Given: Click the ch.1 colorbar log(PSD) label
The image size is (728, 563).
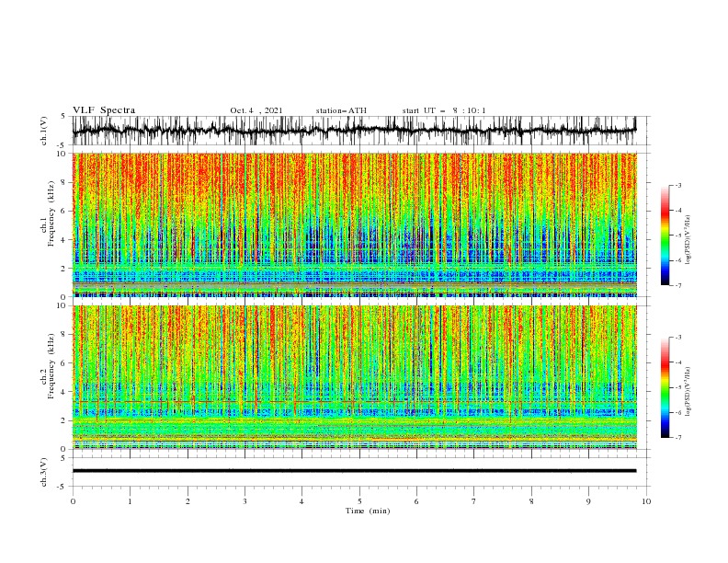Looking at the screenshot, I should coord(688,240).
